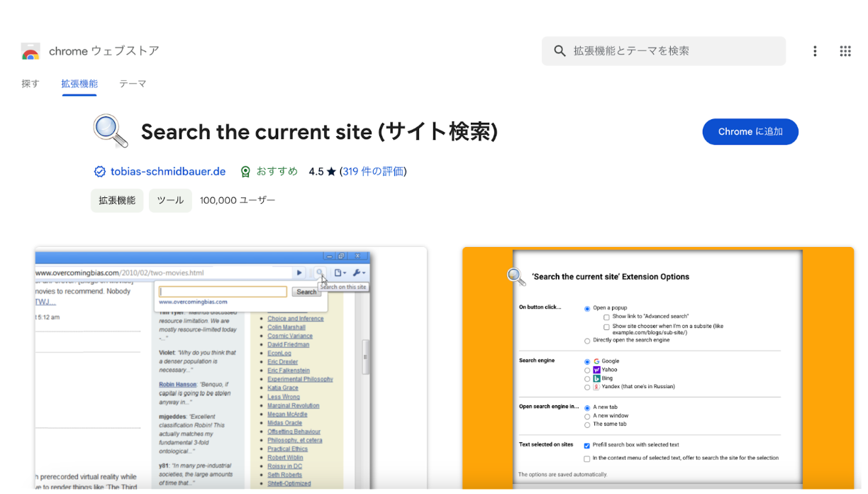This screenshot has width=868, height=494.
Task: Click the おすすめ featured badge icon
Action: coord(245,172)
